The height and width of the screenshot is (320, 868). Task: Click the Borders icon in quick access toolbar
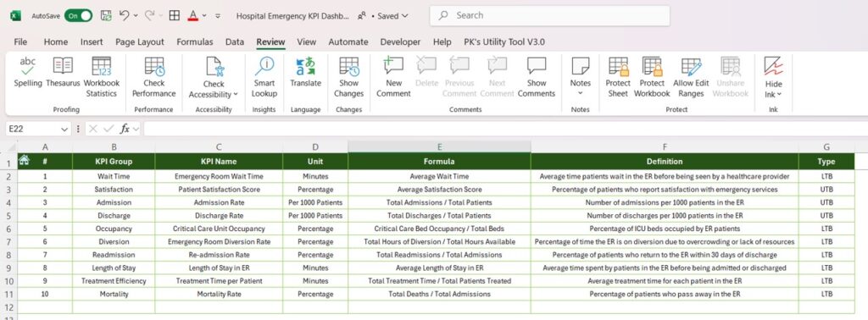(175, 15)
